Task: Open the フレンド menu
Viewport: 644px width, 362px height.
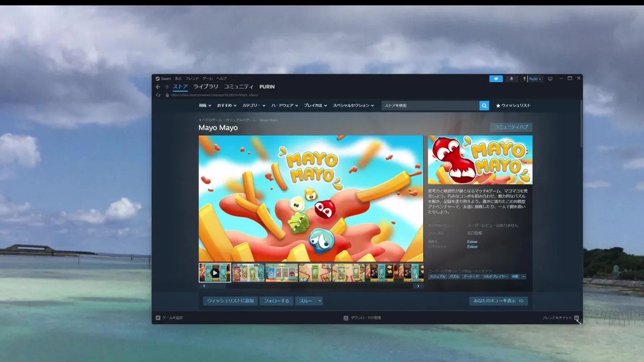Action: [192, 78]
